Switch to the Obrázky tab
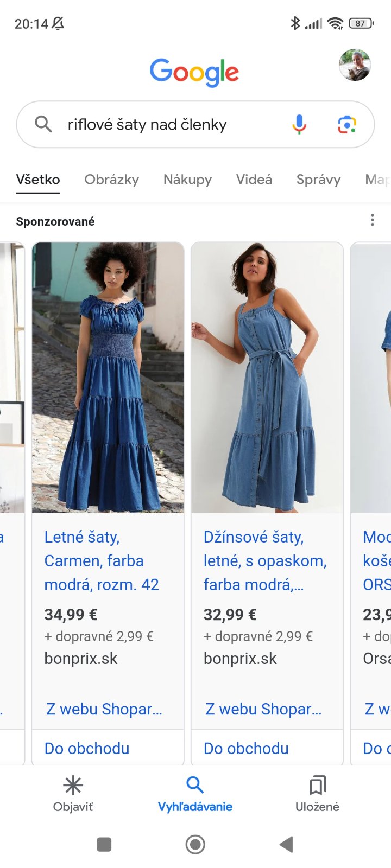This screenshot has height=868, width=391. coord(111,180)
